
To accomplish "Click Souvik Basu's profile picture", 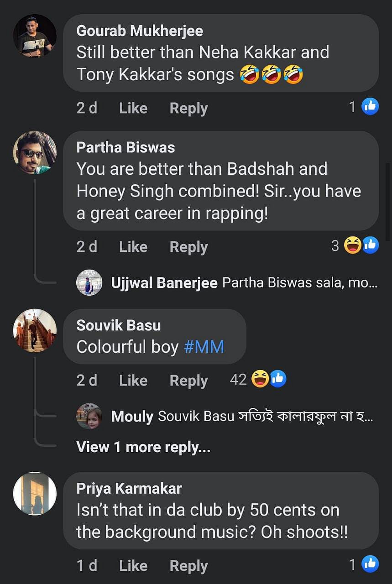I will point(35,330).
